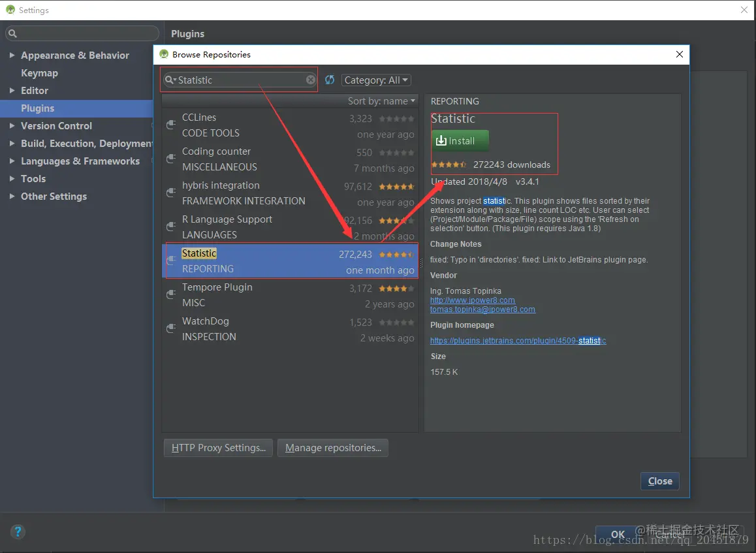Screen dimensions: 756x553
Task: Select the Coding counter plugin row
Action: (x=291, y=159)
